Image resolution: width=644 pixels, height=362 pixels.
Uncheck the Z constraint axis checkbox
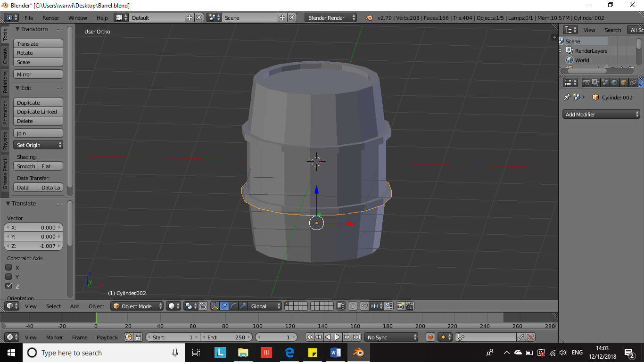[8, 286]
